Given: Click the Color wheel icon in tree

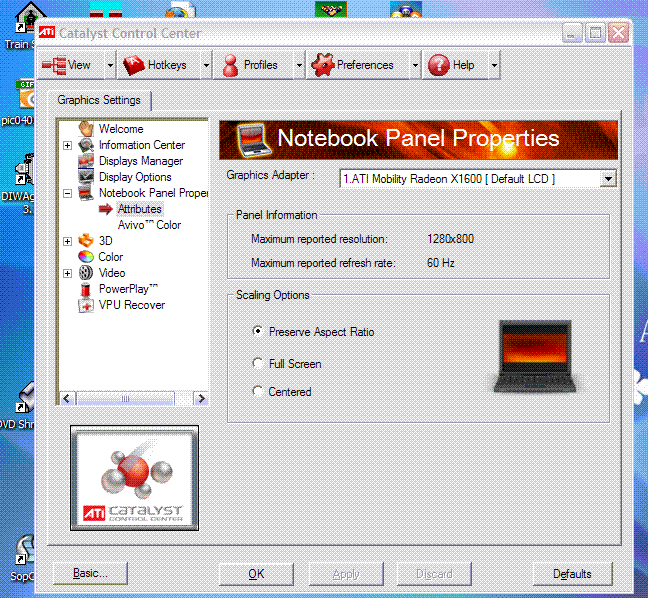Looking at the screenshot, I should tap(86, 257).
